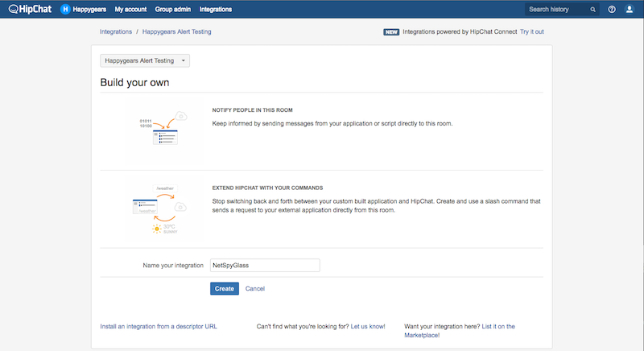Click the Stop switching back and forth description
The image size is (644, 351).
click(x=376, y=205)
